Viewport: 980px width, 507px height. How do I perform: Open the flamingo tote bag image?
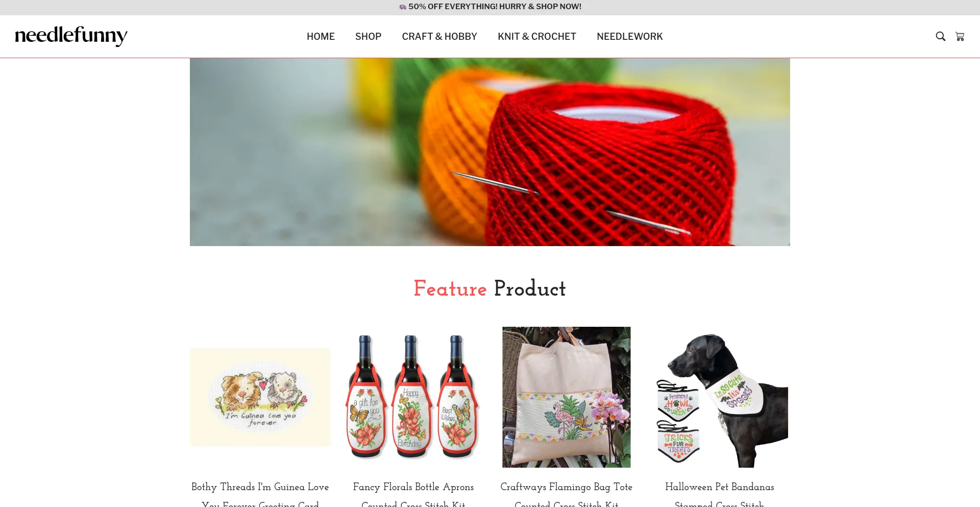click(x=567, y=397)
